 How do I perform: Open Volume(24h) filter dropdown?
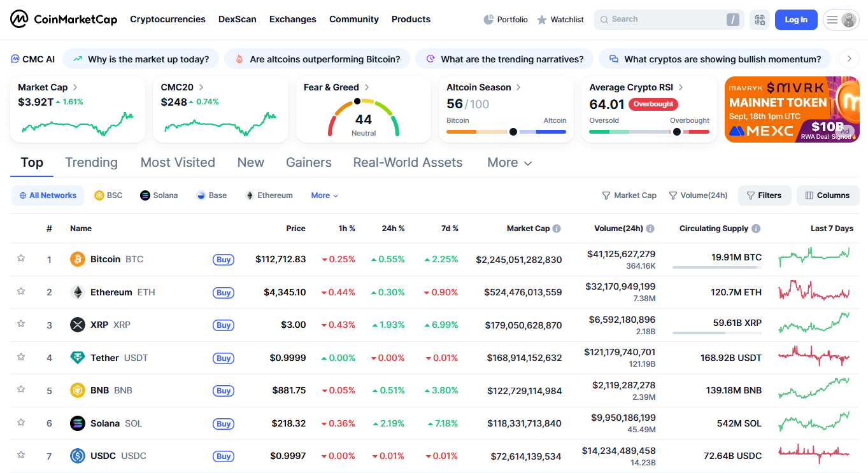[x=698, y=195]
